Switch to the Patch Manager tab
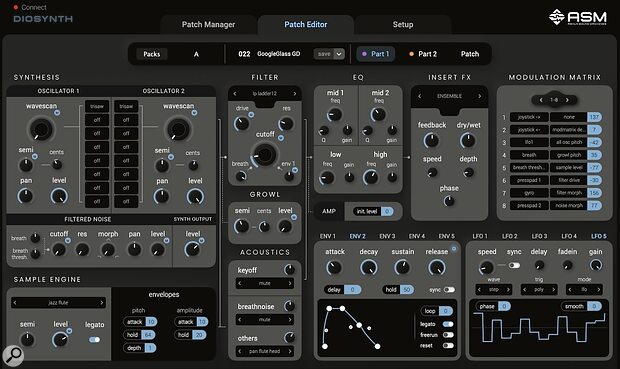The height and width of the screenshot is (369, 620). pyautogui.click(x=208, y=25)
